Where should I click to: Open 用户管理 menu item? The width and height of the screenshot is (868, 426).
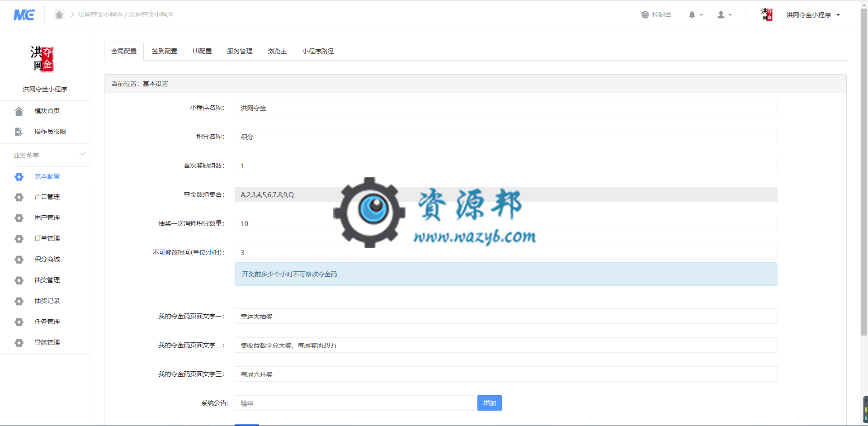[47, 218]
